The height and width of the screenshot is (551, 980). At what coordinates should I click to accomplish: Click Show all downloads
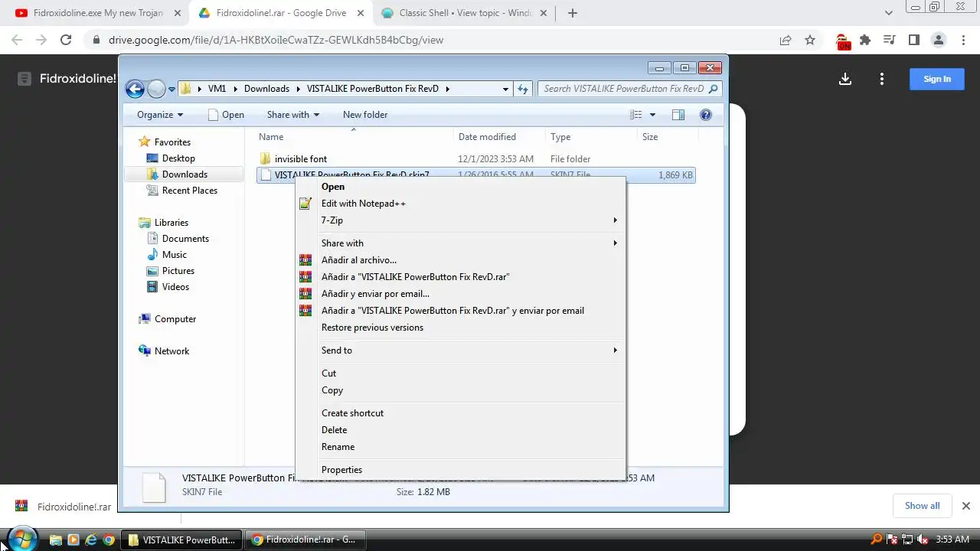[x=922, y=506]
